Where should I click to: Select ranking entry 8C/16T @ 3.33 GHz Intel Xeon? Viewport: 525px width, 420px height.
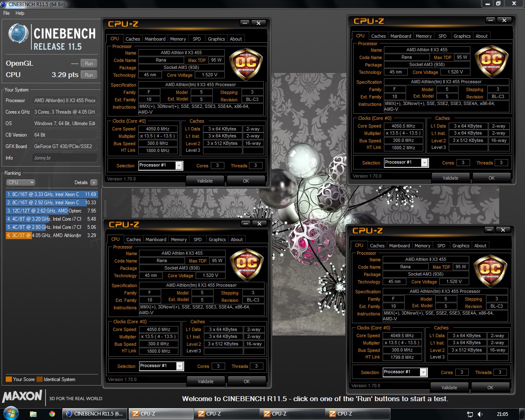[51, 194]
